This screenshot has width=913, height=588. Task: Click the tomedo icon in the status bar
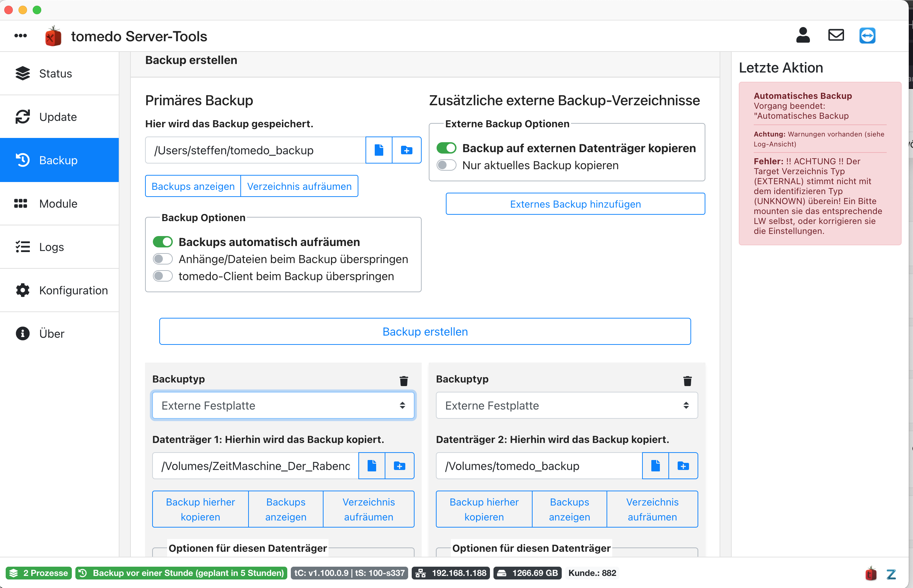tap(871, 573)
